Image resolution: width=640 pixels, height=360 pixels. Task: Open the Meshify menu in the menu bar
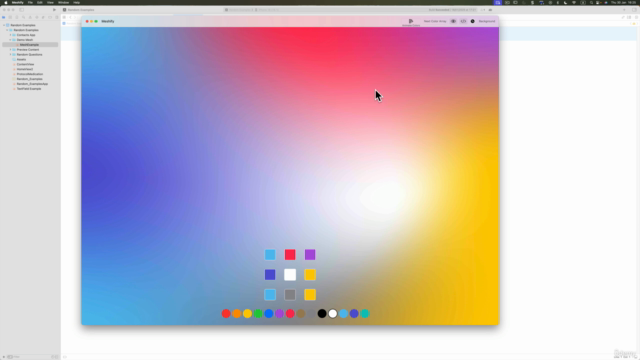[18, 2]
